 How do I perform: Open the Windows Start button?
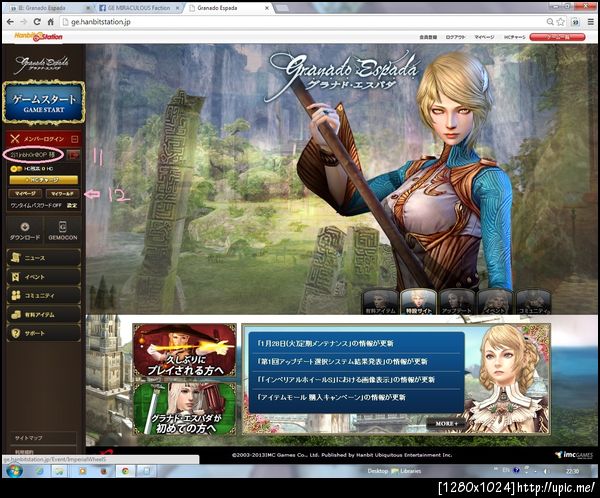tap(14, 470)
